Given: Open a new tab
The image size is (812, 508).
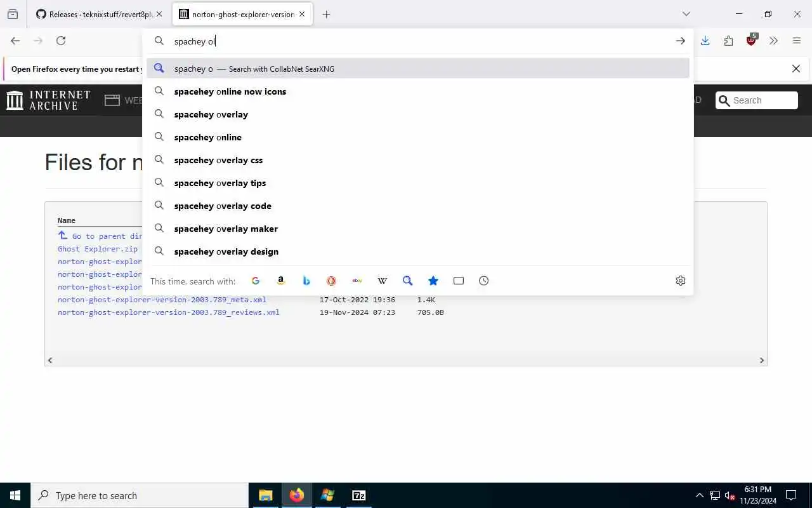Looking at the screenshot, I should coord(326,14).
